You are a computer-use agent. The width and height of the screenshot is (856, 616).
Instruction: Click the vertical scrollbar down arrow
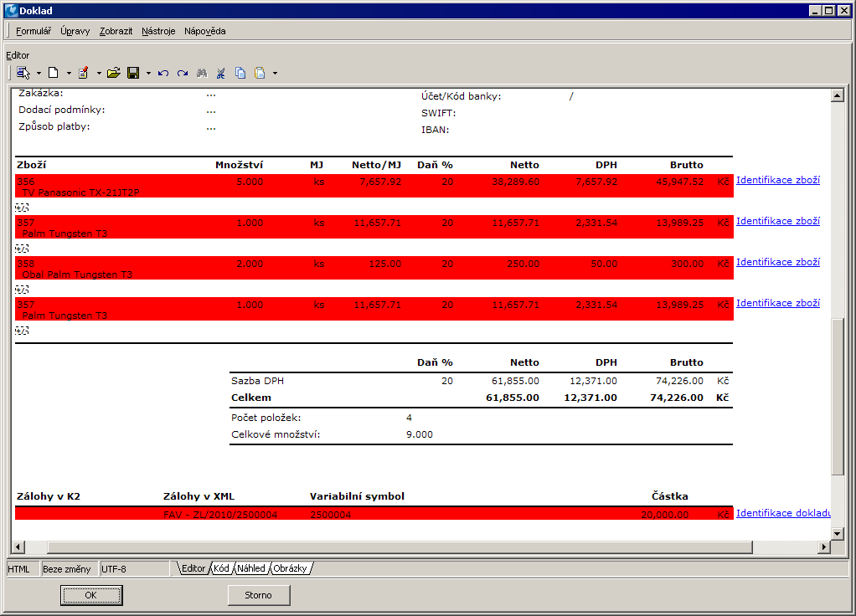pos(837,532)
